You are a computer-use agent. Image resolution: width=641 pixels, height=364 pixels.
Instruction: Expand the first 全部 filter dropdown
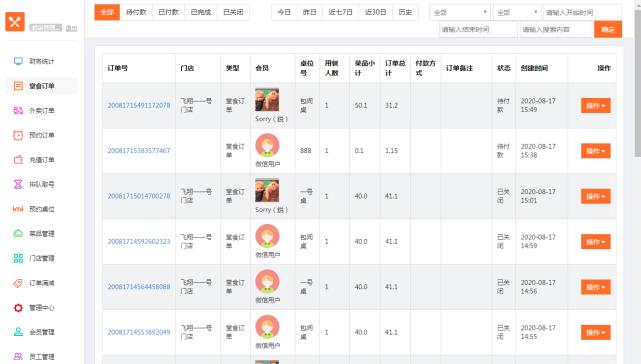[x=460, y=12]
